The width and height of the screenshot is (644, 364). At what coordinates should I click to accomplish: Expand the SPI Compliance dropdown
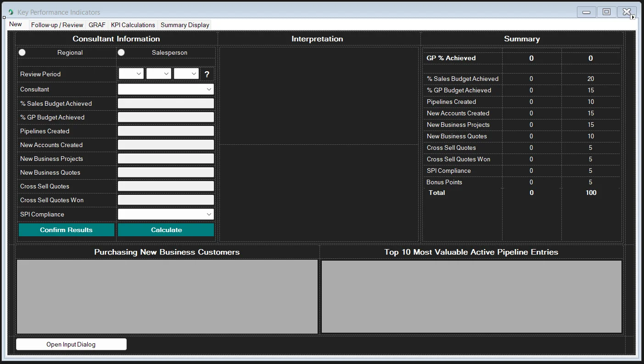(x=166, y=214)
